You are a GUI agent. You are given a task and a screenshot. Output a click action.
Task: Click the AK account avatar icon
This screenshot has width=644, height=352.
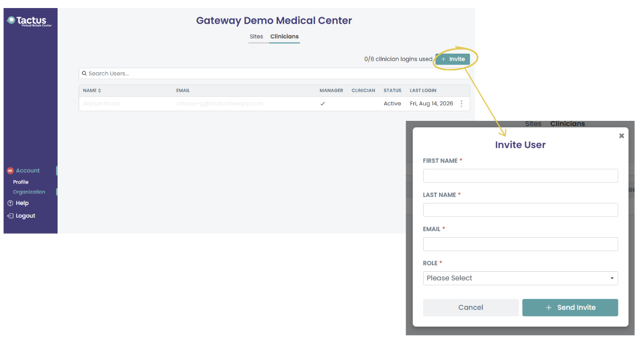pyautogui.click(x=10, y=170)
